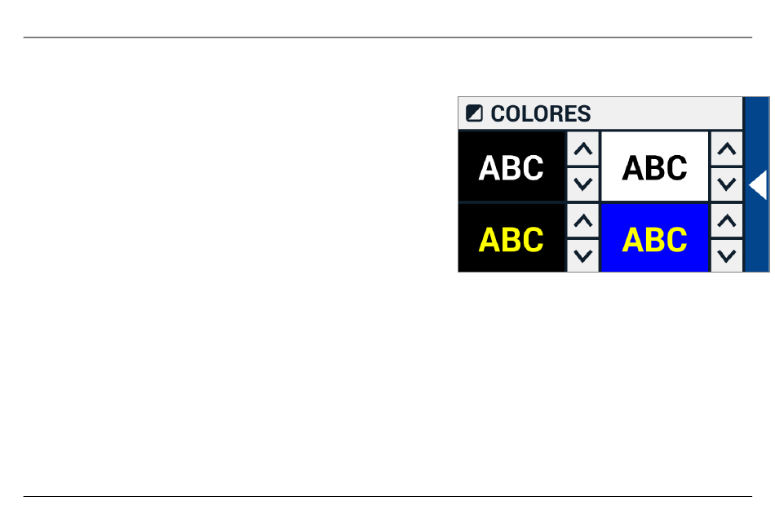Click down arrow next to yellow-on-blue swatch
775x532 pixels.
coord(727,255)
